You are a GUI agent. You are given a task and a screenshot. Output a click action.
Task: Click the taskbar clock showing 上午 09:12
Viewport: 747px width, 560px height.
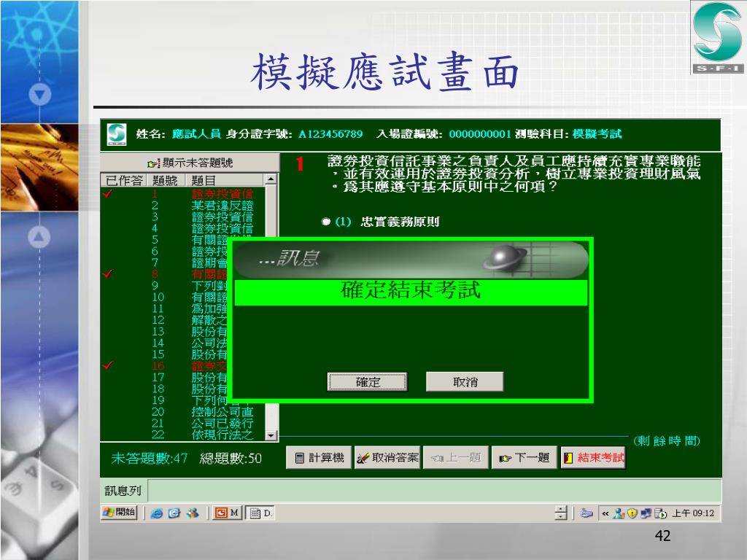[x=693, y=513]
